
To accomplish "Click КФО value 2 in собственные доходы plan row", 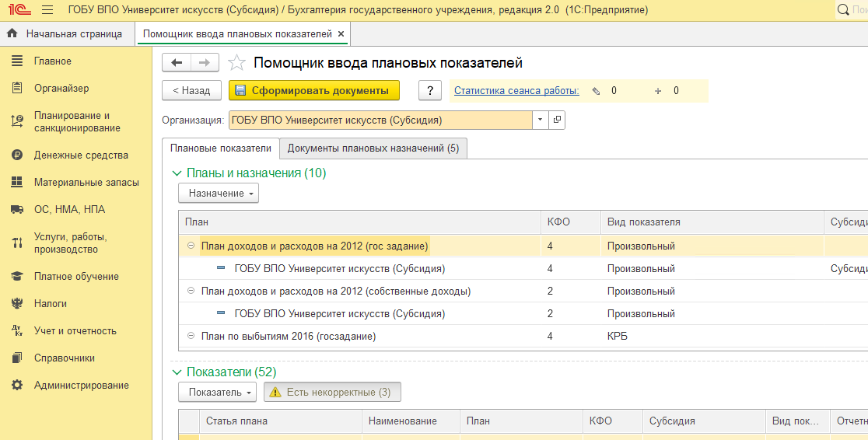I will [550, 291].
